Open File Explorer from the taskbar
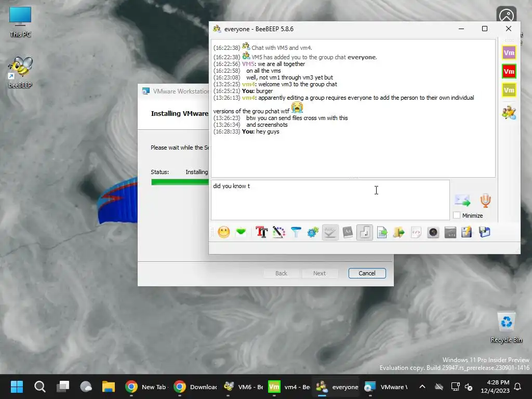Screen dimensions: 532x399 pyautogui.click(x=109, y=387)
